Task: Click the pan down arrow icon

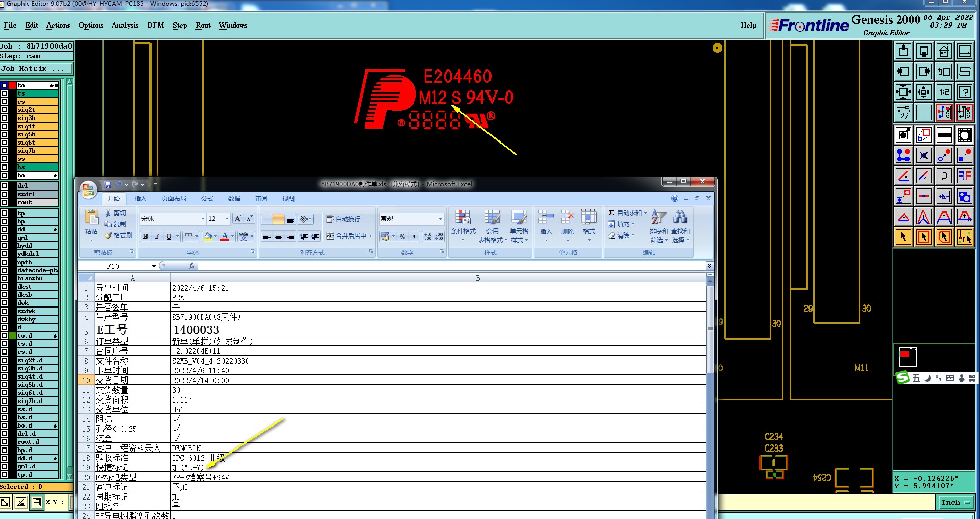Action: tap(924, 51)
